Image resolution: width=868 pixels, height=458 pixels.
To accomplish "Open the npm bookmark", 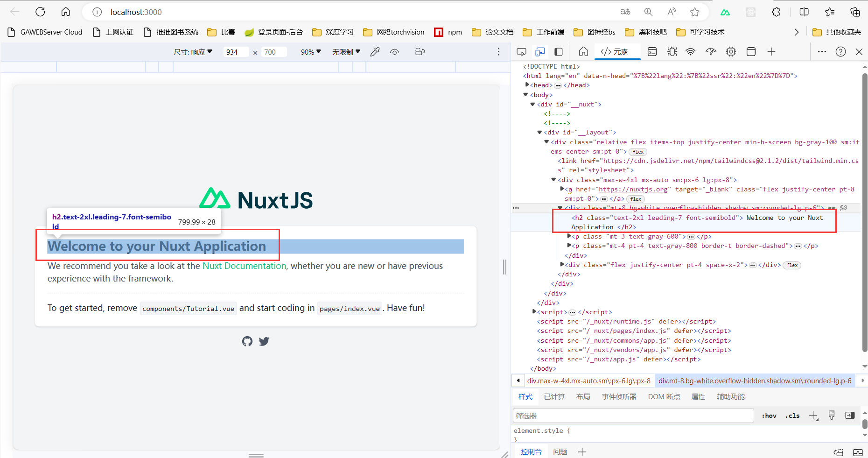I will pos(448,32).
